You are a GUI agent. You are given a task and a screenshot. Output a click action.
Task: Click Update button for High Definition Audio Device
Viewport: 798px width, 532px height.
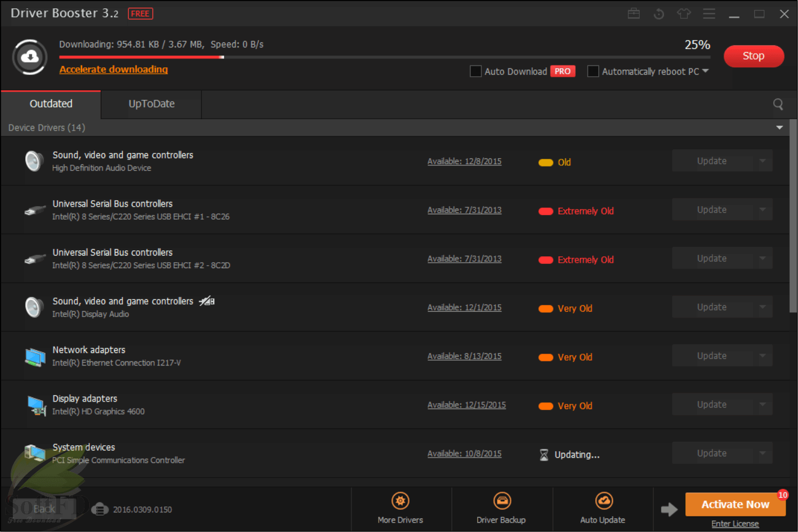click(x=712, y=161)
